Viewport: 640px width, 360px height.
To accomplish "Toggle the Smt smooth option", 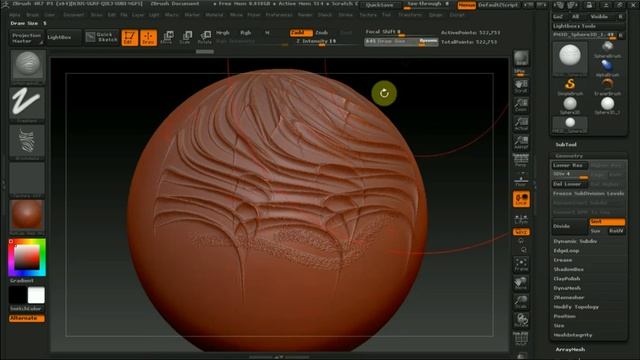I will (607, 222).
